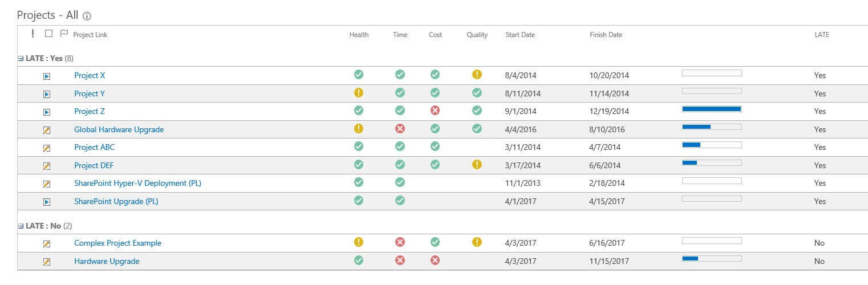The width and height of the screenshot is (868, 285).
Task: Sort by Start Date column header
Action: pyautogui.click(x=520, y=35)
